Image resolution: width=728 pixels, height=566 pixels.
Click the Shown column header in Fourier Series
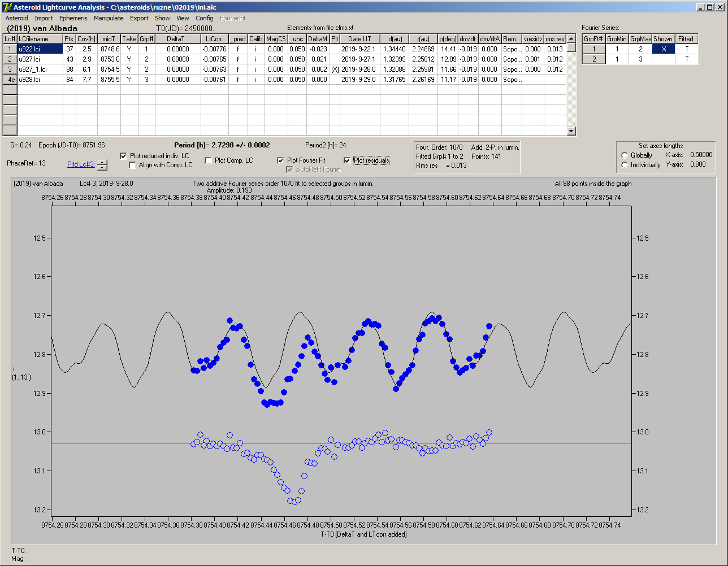(662, 39)
